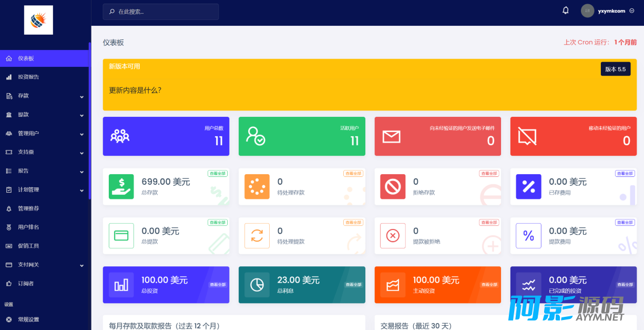Click the unverified email envelope icon

point(391,137)
